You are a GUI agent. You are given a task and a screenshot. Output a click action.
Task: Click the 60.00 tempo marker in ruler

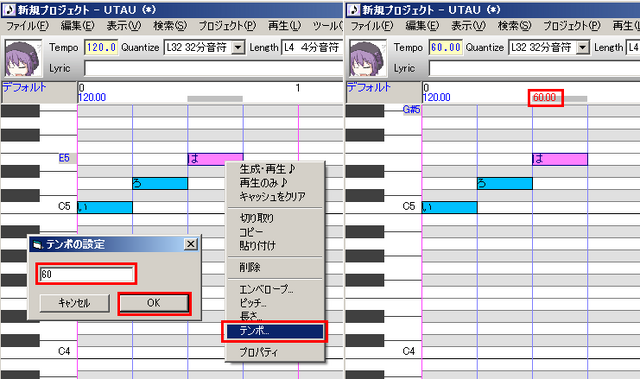(x=544, y=98)
